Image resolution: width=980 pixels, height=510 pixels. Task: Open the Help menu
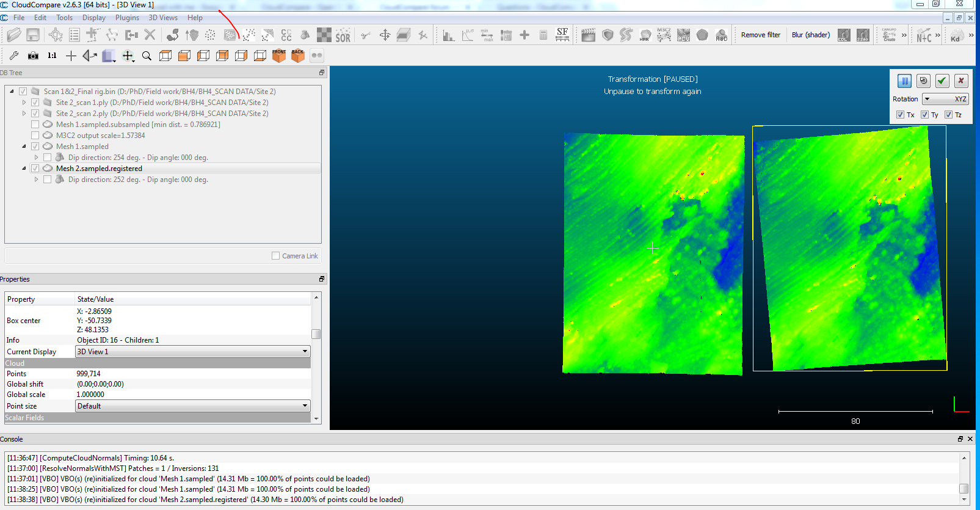pos(195,18)
